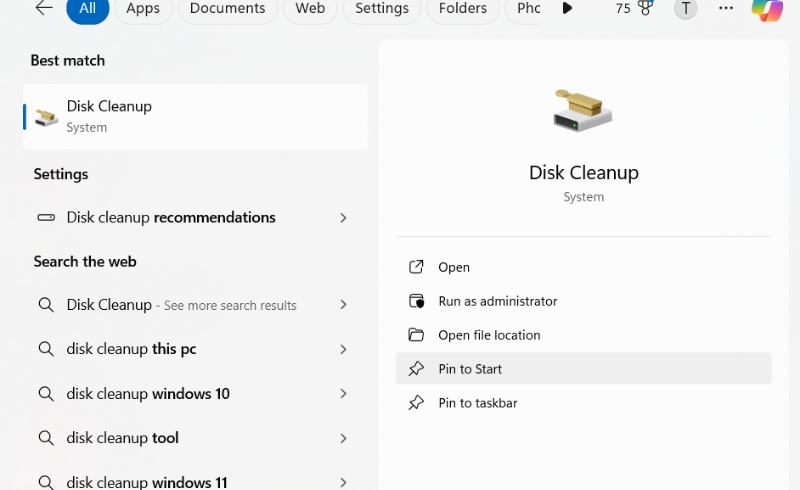Switch to the Documents filter tab
This screenshot has width=800, height=490.
(x=228, y=9)
